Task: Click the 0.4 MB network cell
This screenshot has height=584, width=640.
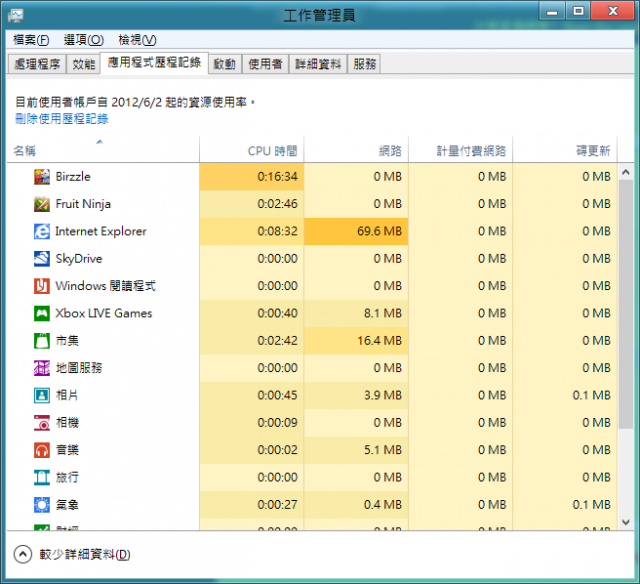Action: coord(356,505)
